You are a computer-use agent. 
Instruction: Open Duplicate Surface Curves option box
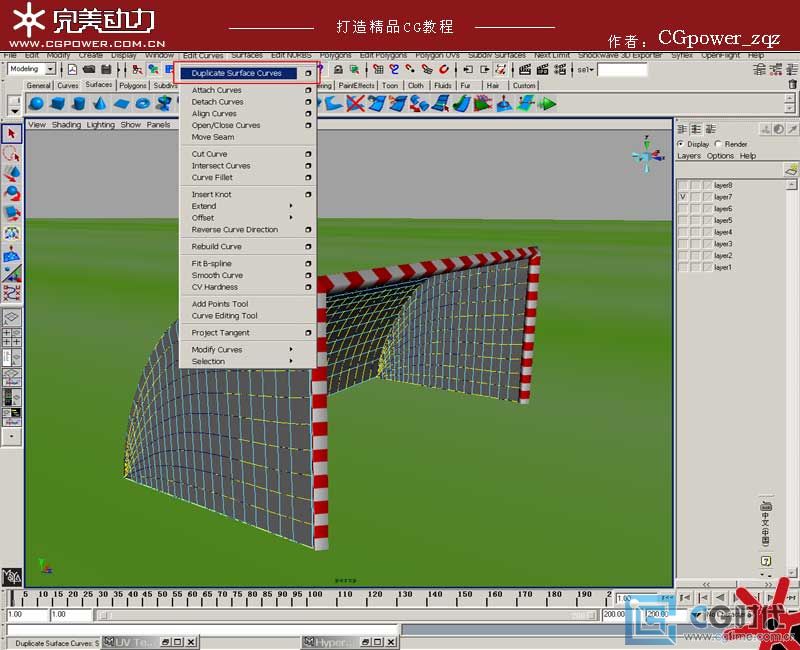pos(308,73)
